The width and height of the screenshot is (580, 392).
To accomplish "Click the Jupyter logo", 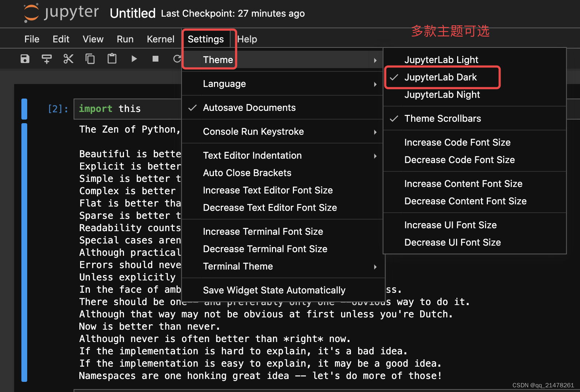I will coord(61,13).
